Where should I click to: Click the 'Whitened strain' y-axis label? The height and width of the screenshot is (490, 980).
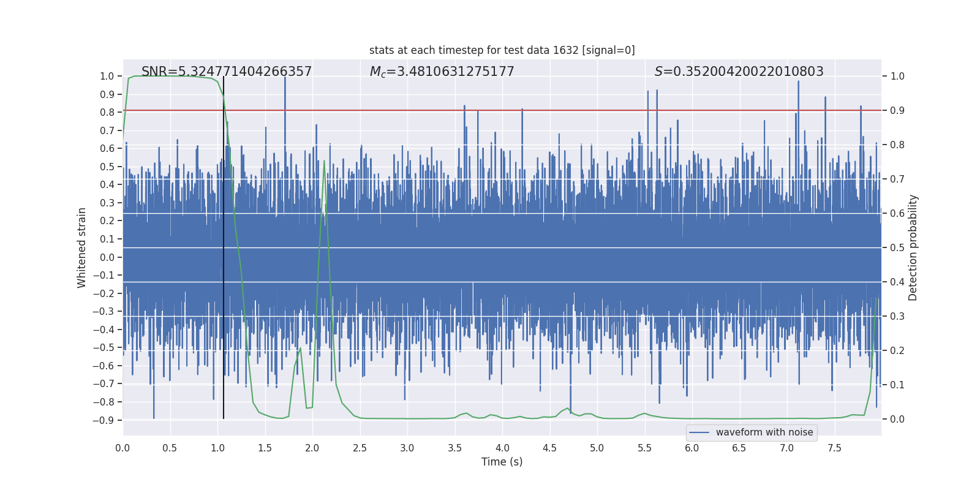(x=81, y=247)
